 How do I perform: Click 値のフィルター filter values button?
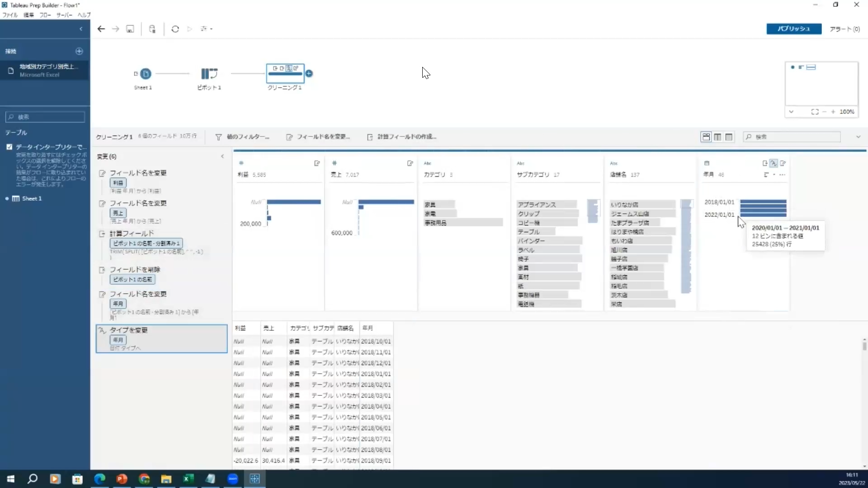[x=242, y=137]
